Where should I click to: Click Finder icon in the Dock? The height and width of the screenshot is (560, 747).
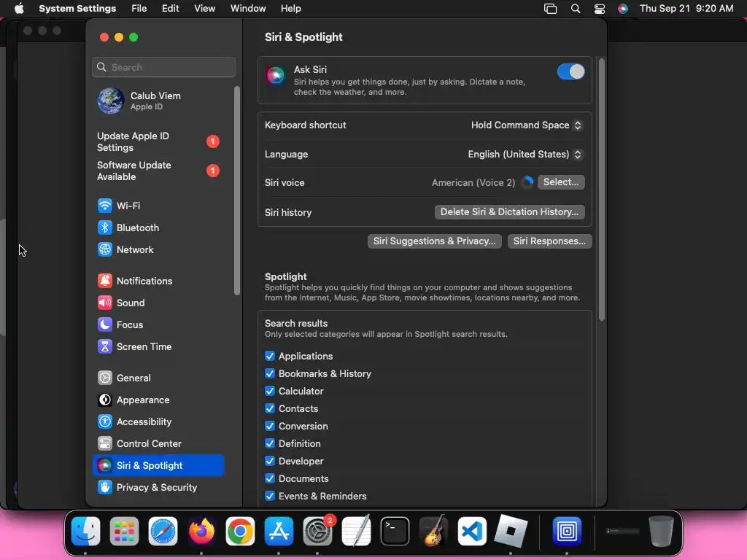86,531
